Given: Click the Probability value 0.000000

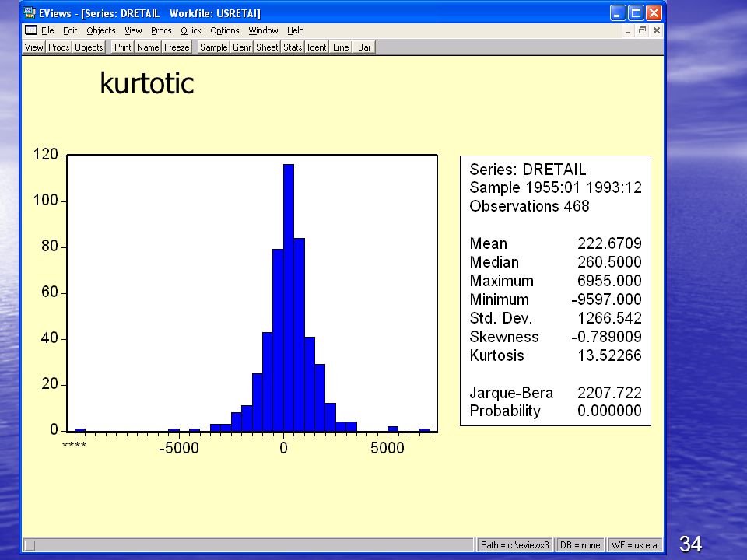Looking at the screenshot, I should 609,411.
